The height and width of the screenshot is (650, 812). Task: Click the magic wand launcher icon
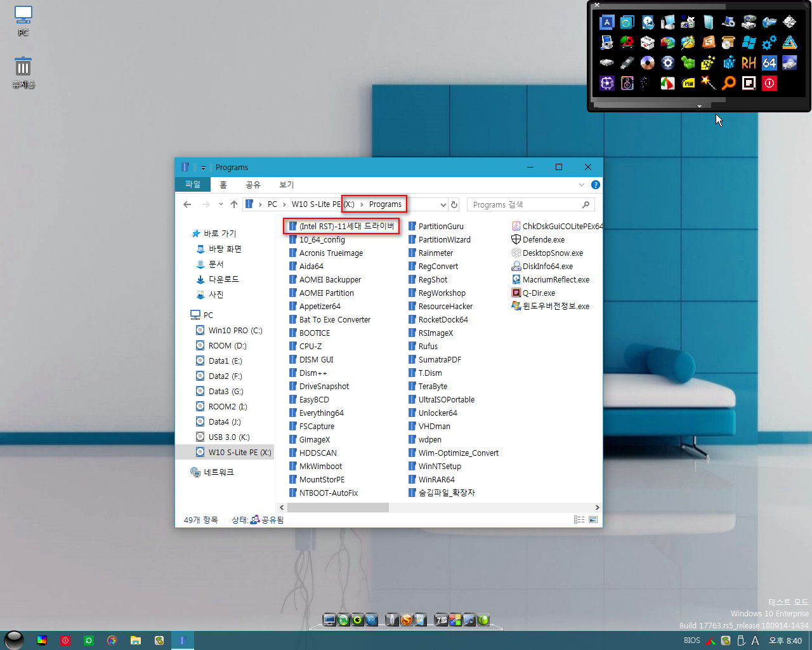(709, 83)
